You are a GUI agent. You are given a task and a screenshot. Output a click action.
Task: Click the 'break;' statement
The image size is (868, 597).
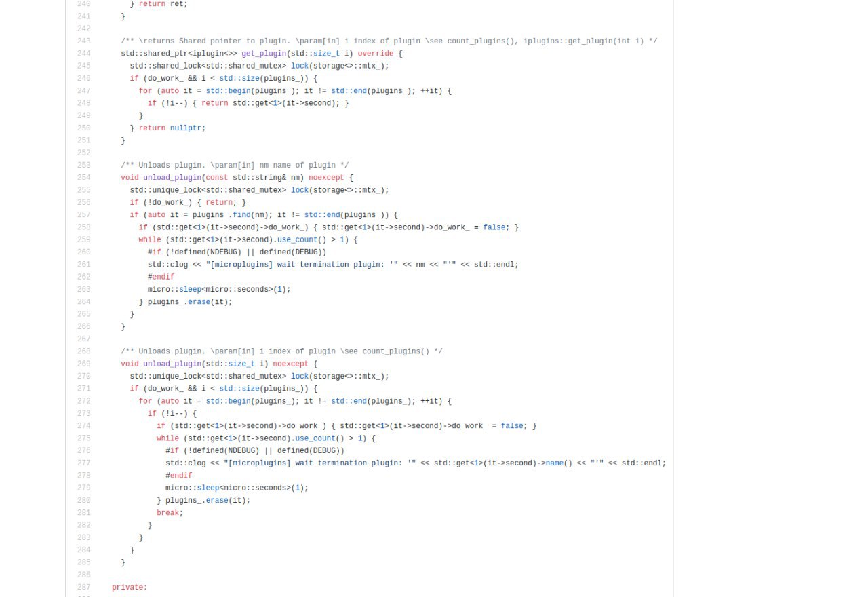[170, 513]
